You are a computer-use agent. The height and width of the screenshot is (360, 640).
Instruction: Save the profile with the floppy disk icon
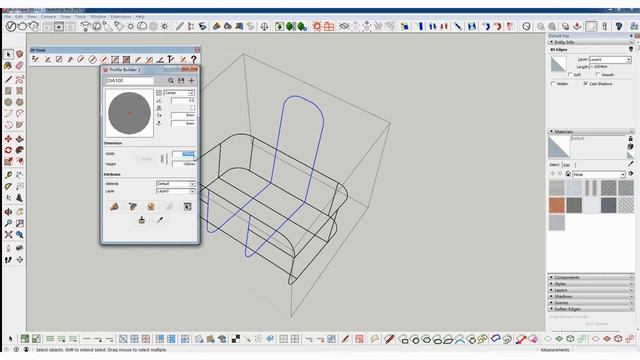tap(181, 81)
